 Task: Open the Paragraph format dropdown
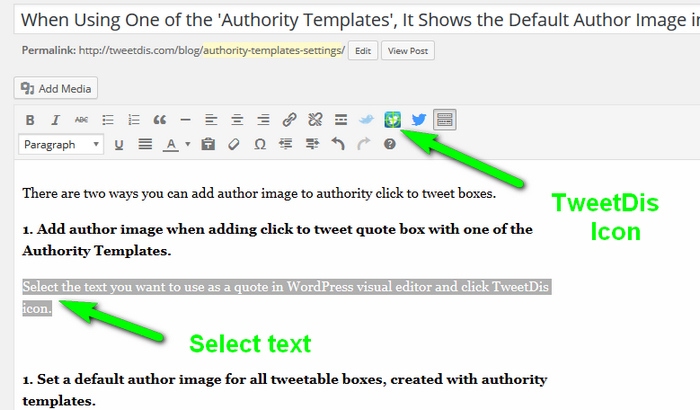pyautogui.click(x=61, y=145)
